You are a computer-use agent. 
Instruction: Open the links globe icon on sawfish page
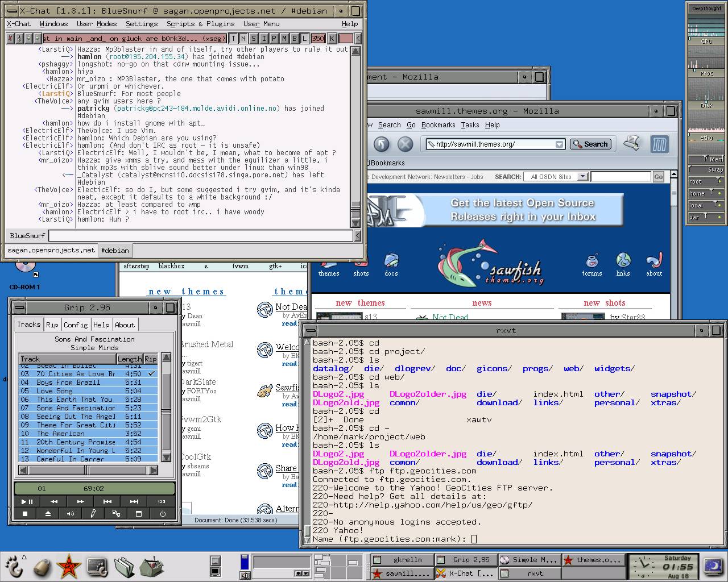(623, 265)
